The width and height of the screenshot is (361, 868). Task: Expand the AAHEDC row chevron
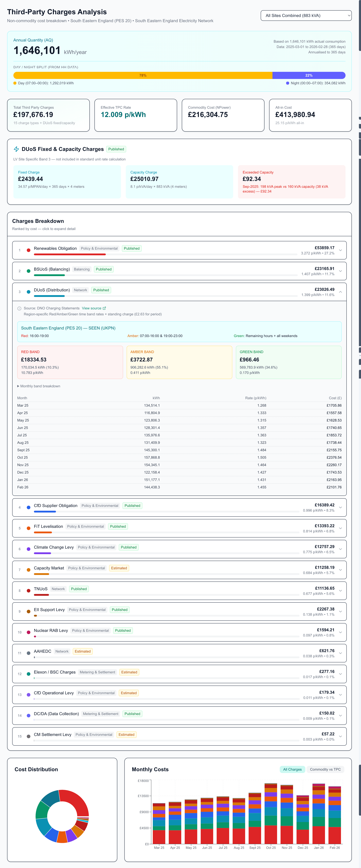click(340, 653)
